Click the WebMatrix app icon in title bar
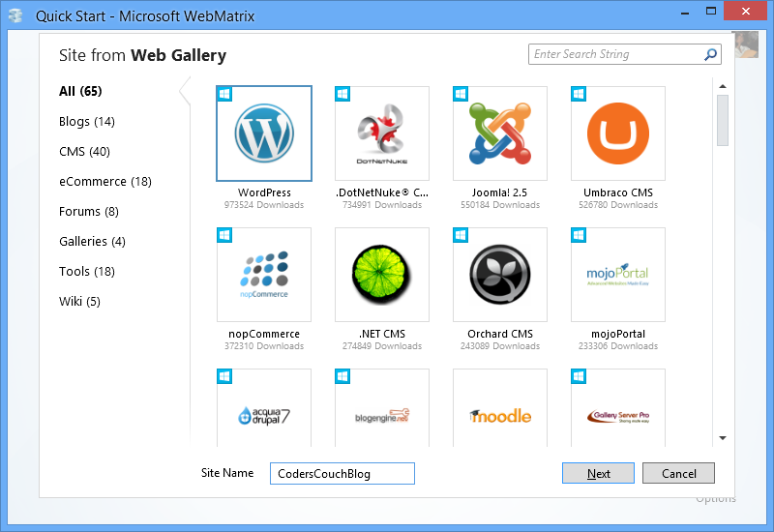The image size is (774, 532). [x=15, y=15]
